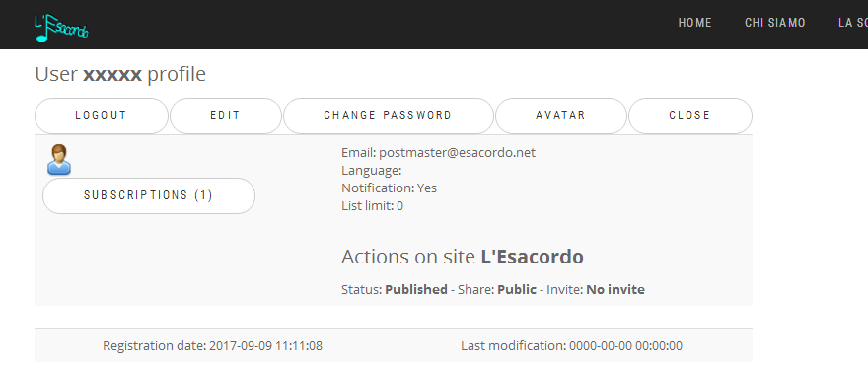
Task: Click the xxxxx username in heading
Action: [112, 74]
